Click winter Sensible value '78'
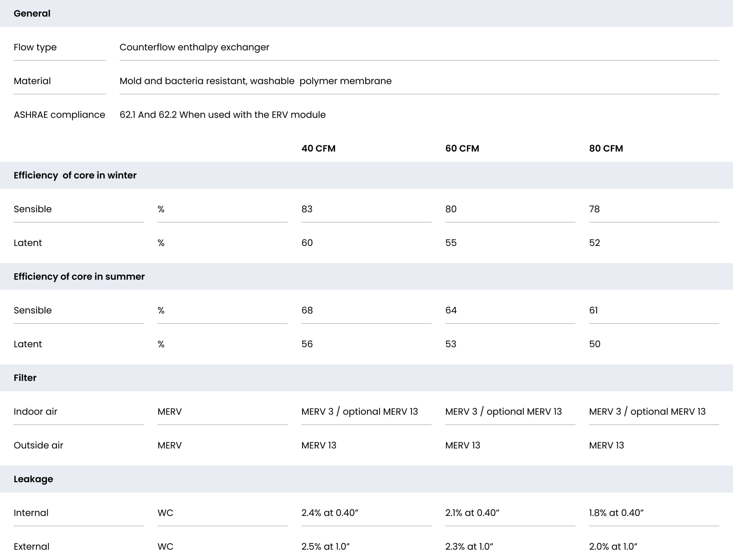 click(594, 209)
